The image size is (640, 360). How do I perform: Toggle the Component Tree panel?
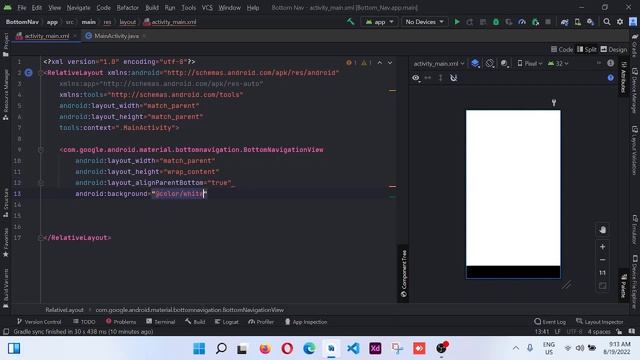point(403,273)
